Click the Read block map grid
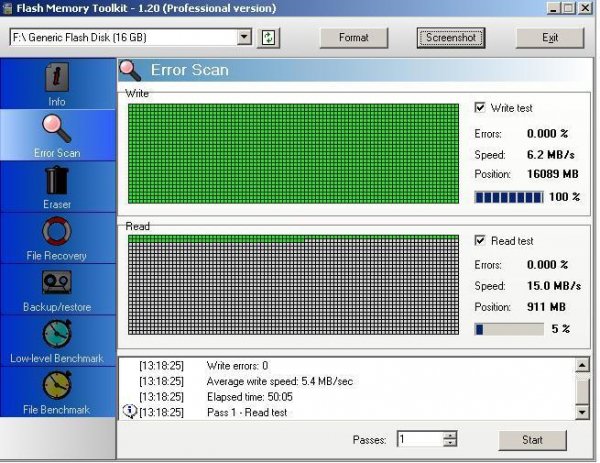The image size is (600, 463). point(293,285)
